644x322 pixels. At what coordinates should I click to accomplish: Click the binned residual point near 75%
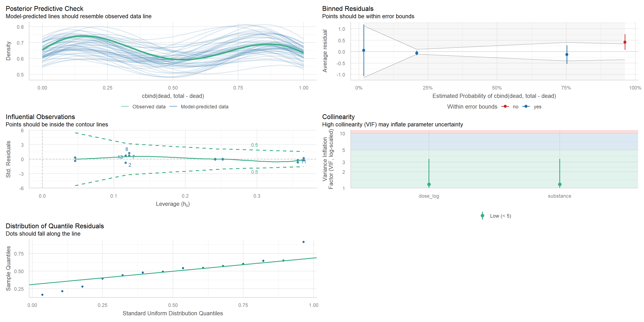[567, 55]
